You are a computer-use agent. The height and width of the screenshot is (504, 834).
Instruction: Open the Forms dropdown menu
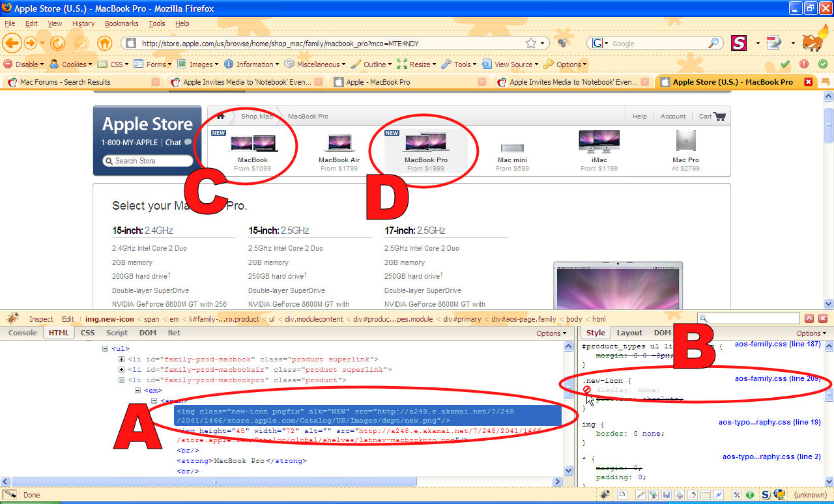[152, 64]
